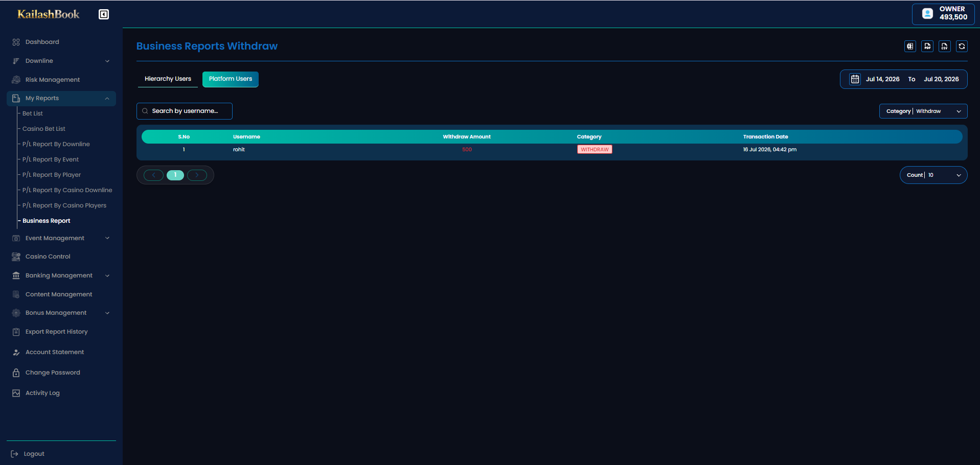The width and height of the screenshot is (980, 465).
Task: Open Account Statement page
Action: point(55,352)
